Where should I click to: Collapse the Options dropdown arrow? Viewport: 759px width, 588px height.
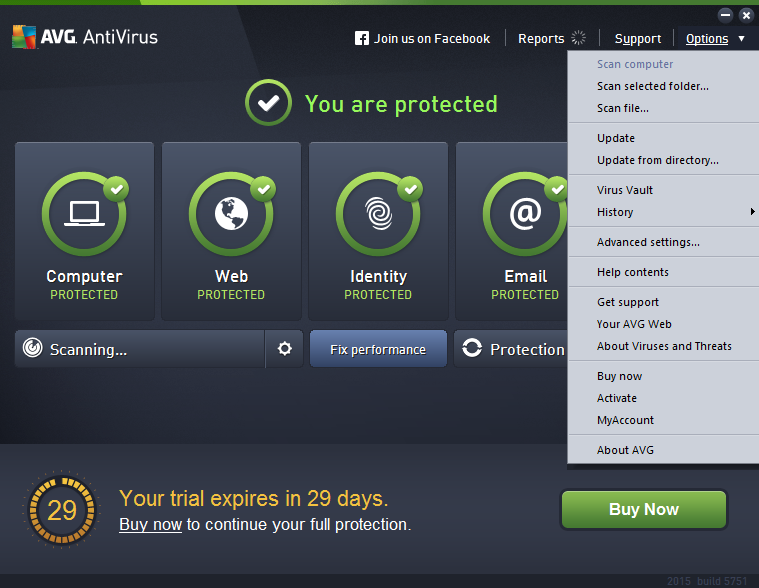[x=742, y=38]
